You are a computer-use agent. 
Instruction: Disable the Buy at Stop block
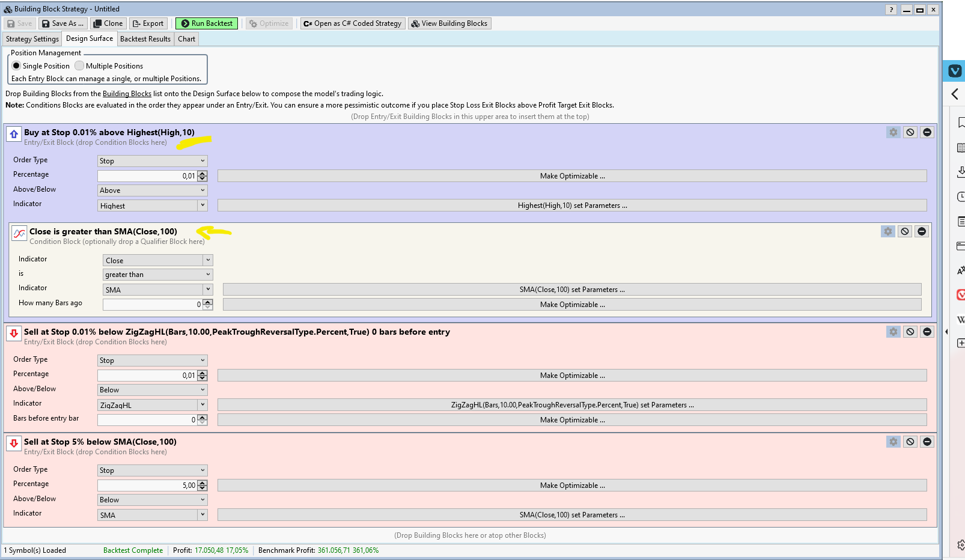910,132
